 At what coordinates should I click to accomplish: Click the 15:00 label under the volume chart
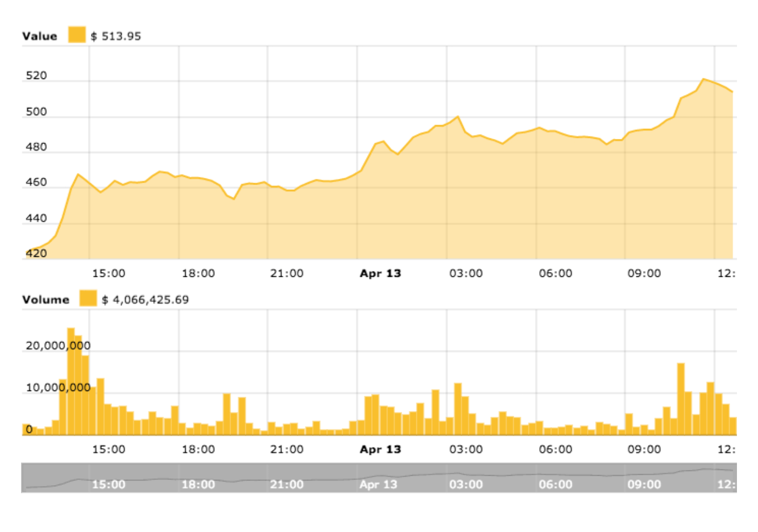coord(108,449)
